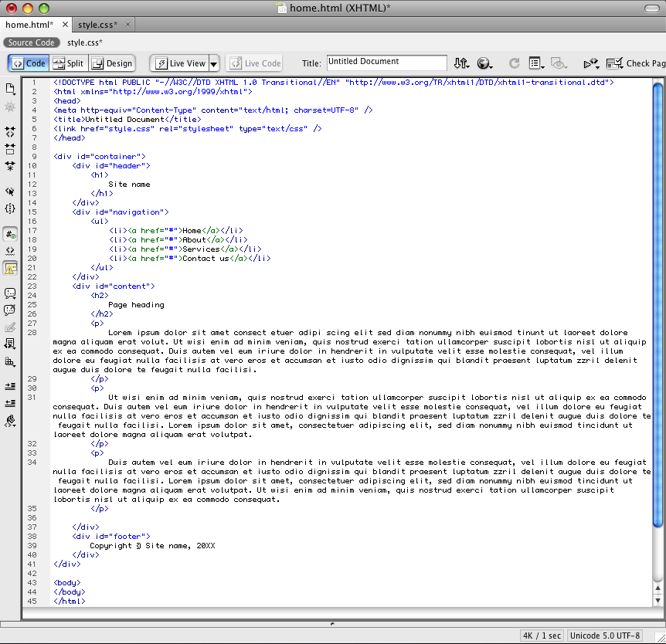Click the 4K / 1 sec download indicator
Image resolution: width=666 pixels, height=644 pixels.
542,636
